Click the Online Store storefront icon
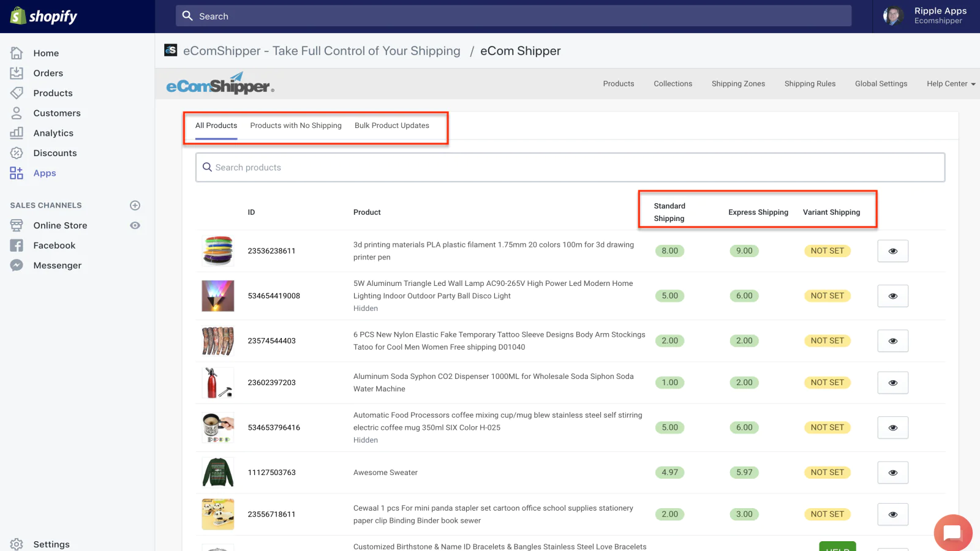Image resolution: width=980 pixels, height=551 pixels. tap(17, 225)
